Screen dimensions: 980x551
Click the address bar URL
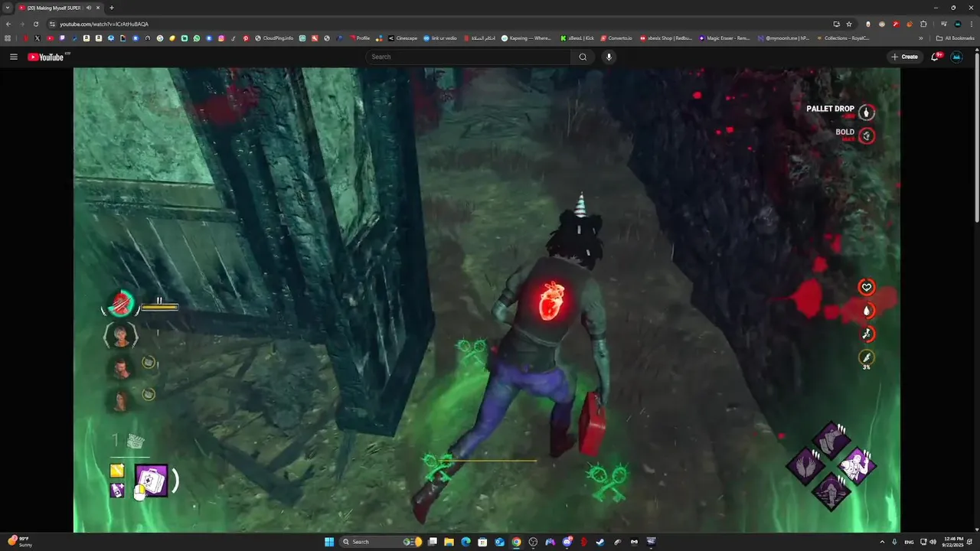click(x=104, y=24)
